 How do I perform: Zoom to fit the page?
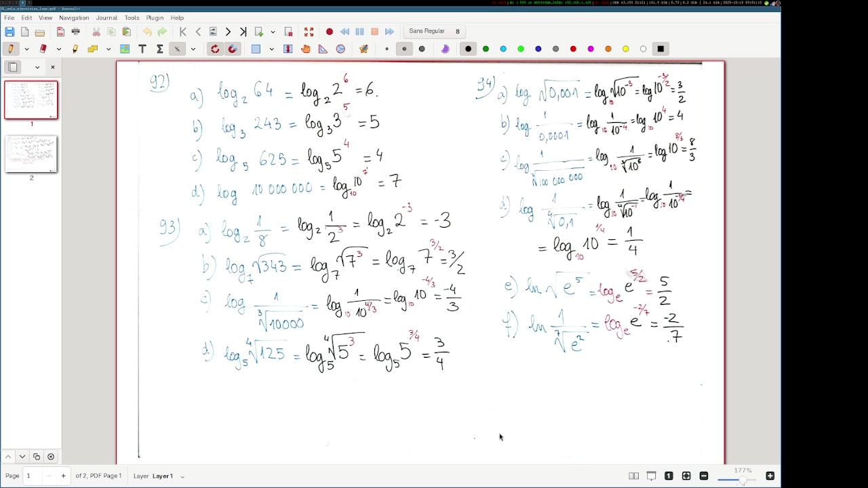[x=686, y=476]
